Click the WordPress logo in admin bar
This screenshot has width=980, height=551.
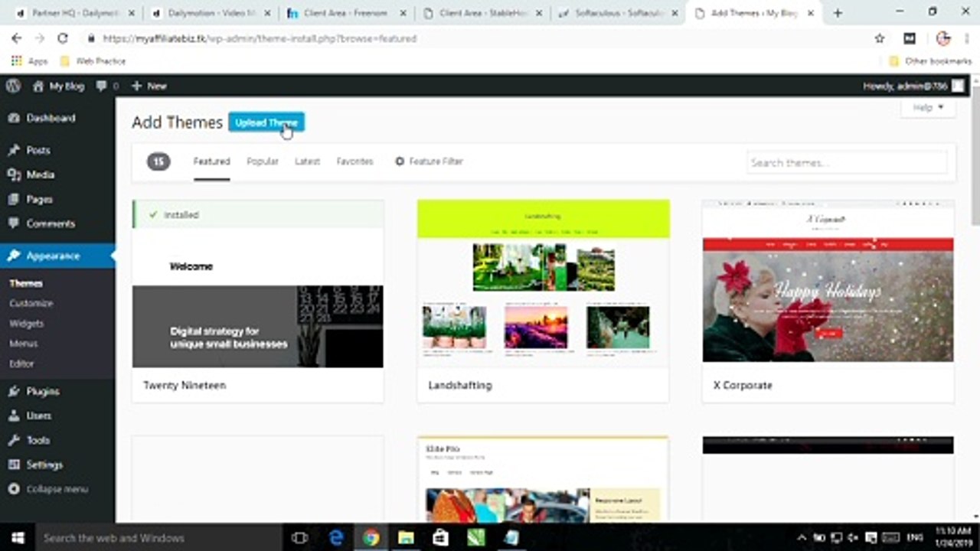13,86
